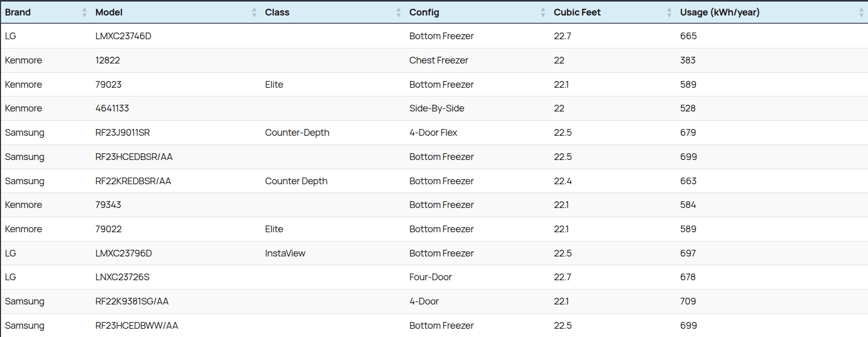Select the LNXC23726S model cell
868x337 pixels.
(122, 277)
